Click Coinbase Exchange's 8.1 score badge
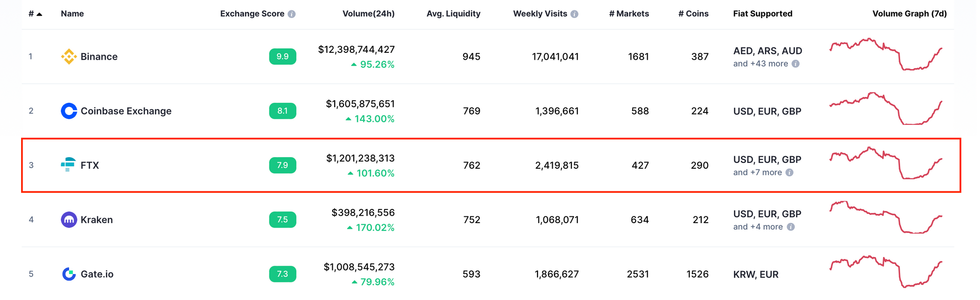The height and width of the screenshot is (300, 980). [283, 111]
